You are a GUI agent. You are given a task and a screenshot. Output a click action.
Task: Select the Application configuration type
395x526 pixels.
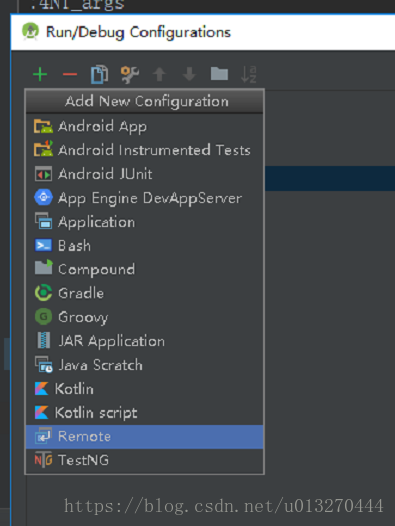tap(145, 221)
